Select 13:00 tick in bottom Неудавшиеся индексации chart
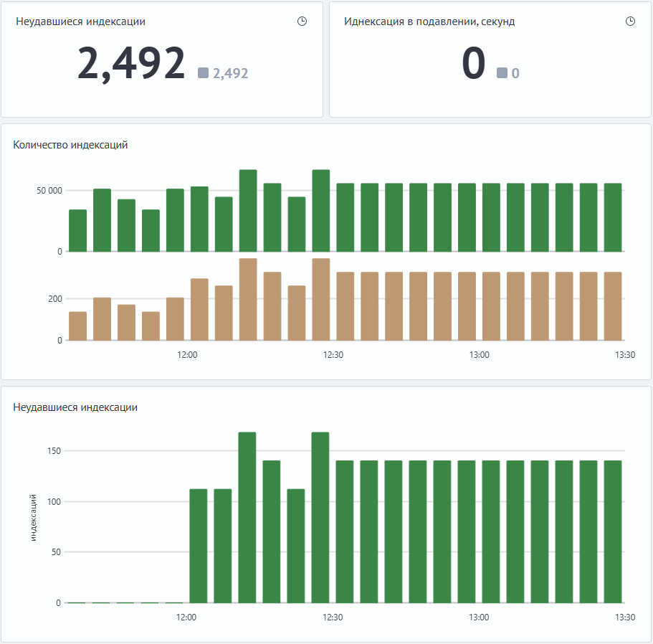The height and width of the screenshot is (644, 653). coord(479,617)
